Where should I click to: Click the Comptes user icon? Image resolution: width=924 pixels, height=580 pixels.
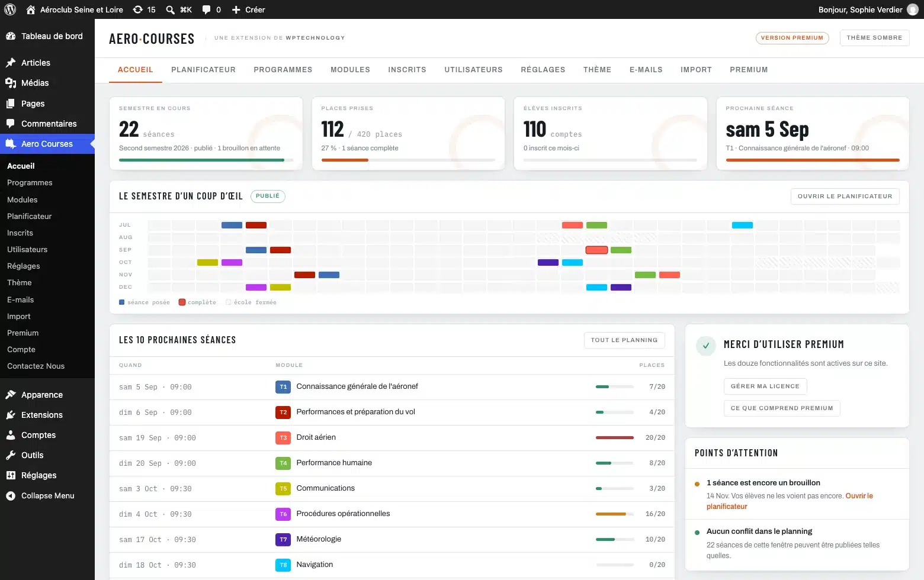(x=11, y=435)
